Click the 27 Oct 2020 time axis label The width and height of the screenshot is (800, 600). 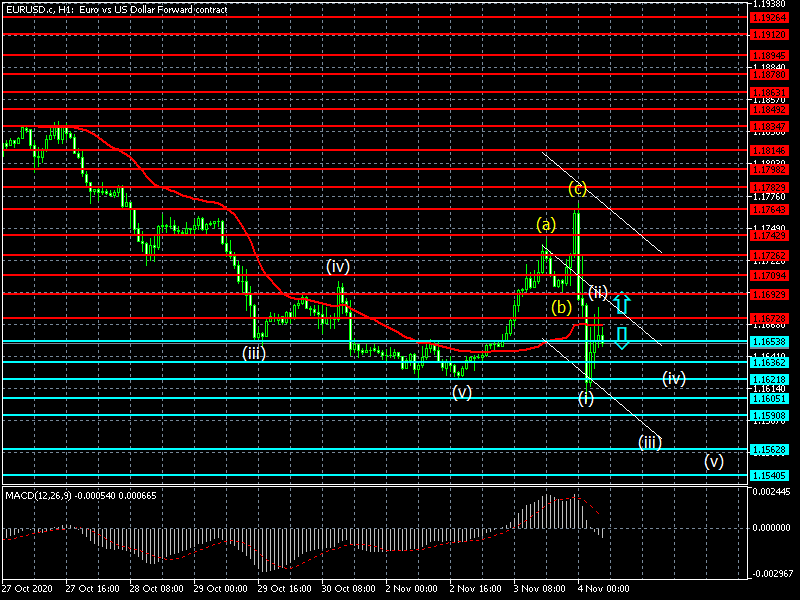[27, 589]
